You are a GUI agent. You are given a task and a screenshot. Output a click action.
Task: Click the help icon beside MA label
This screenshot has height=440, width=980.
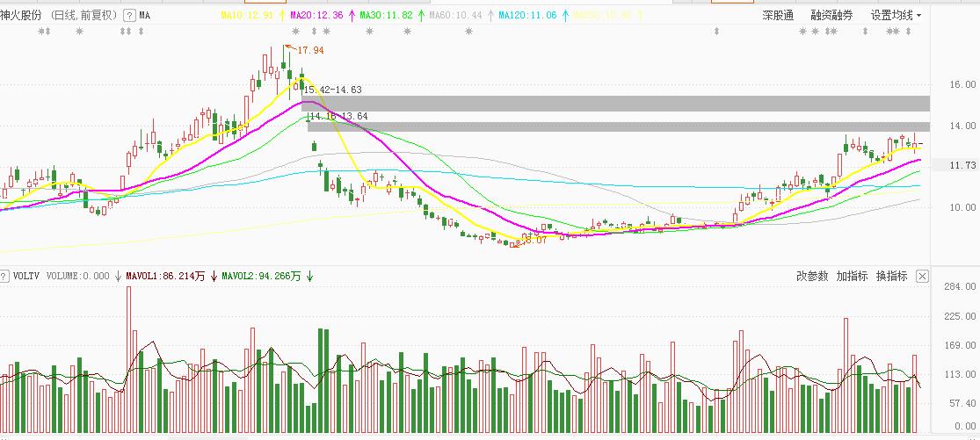click(x=130, y=16)
